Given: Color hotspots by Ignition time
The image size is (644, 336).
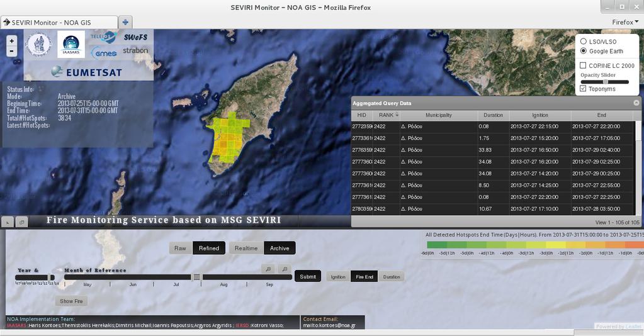Looking at the screenshot, I should [338, 277].
